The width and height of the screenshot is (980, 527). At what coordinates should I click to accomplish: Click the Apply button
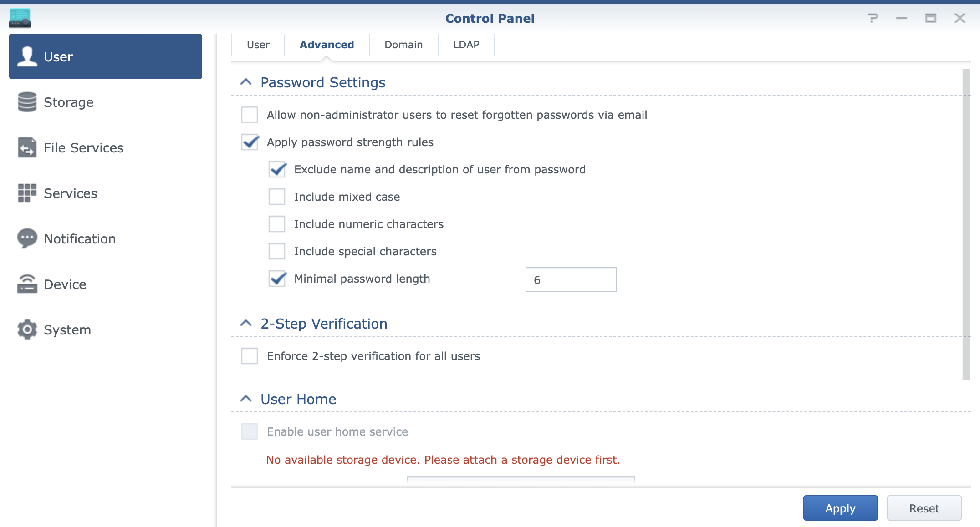pyautogui.click(x=840, y=508)
